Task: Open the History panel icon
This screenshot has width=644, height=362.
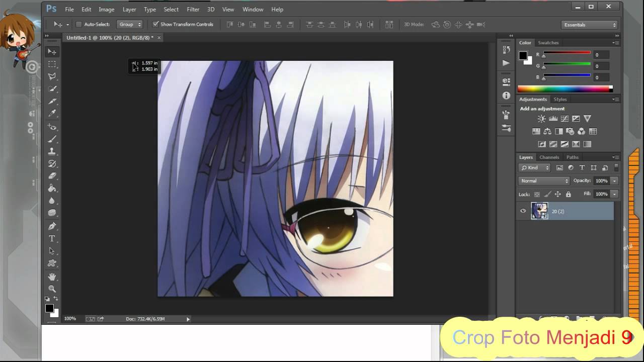Action: pyautogui.click(x=506, y=50)
